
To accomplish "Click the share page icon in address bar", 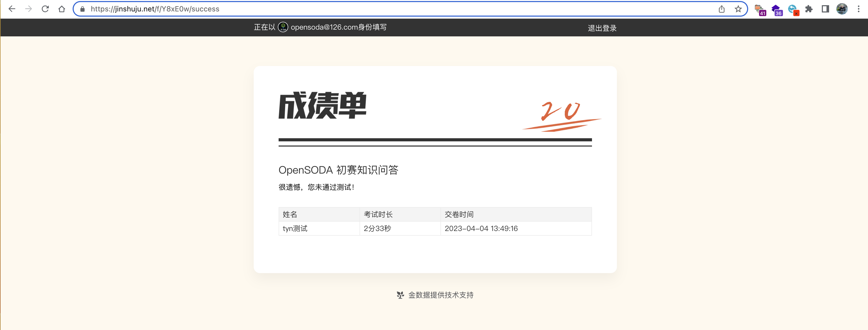I will pos(721,9).
